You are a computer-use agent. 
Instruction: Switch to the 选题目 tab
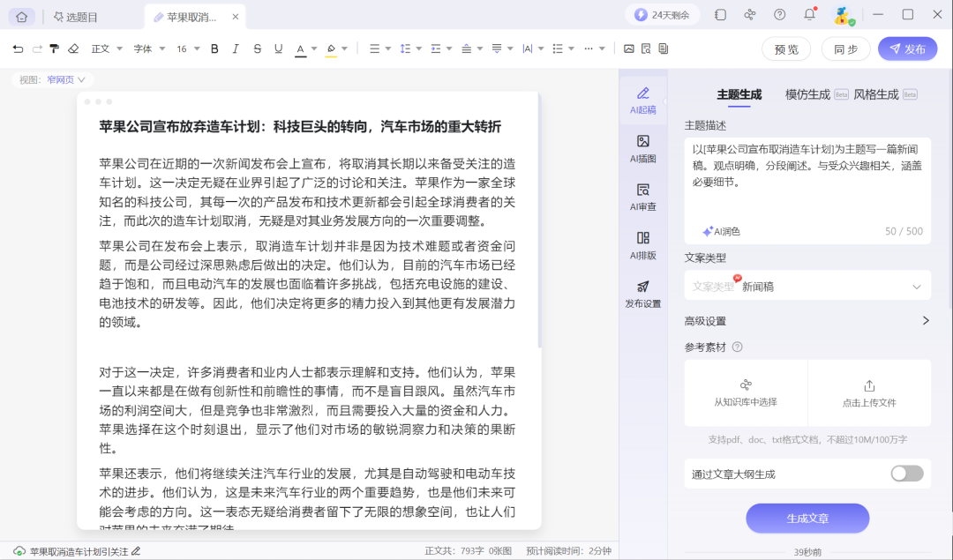[76, 17]
